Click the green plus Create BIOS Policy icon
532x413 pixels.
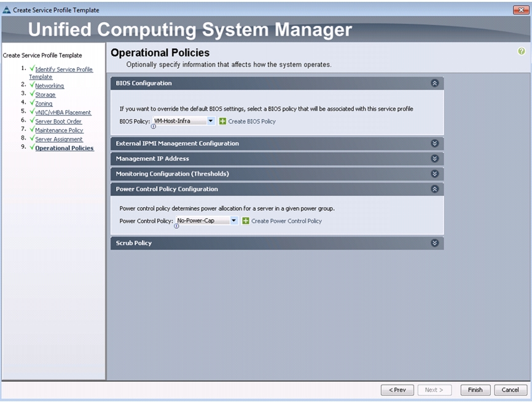point(222,121)
